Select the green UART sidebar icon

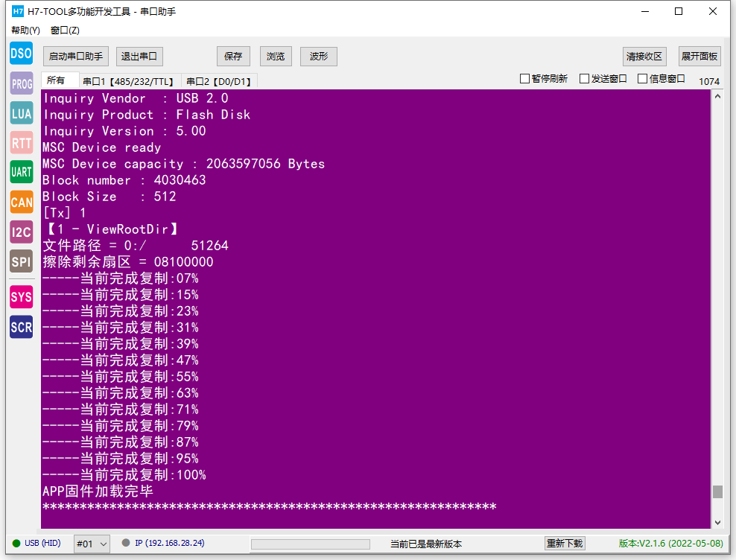click(x=22, y=172)
